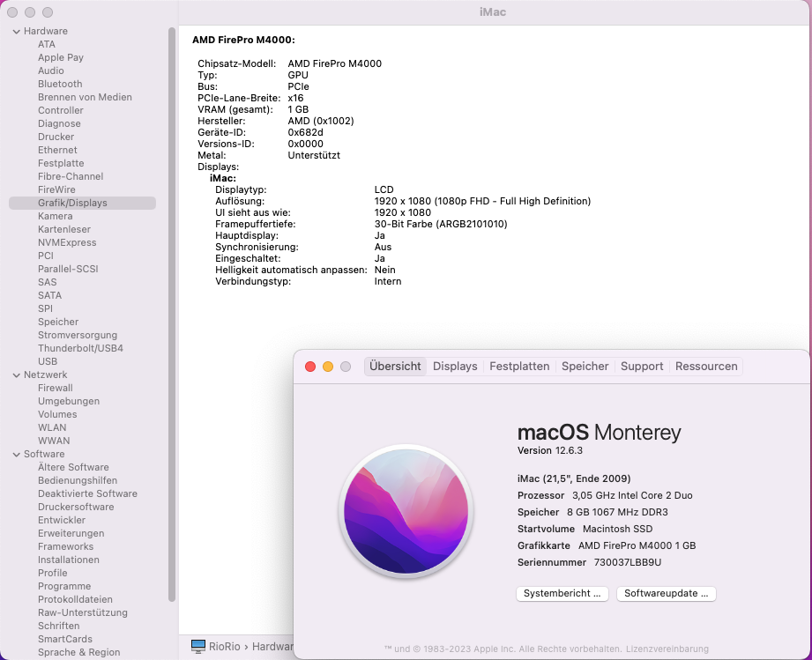Select ATA in the sidebar
This screenshot has width=812, height=660.
pyautogui.click(x=46, y=45)
